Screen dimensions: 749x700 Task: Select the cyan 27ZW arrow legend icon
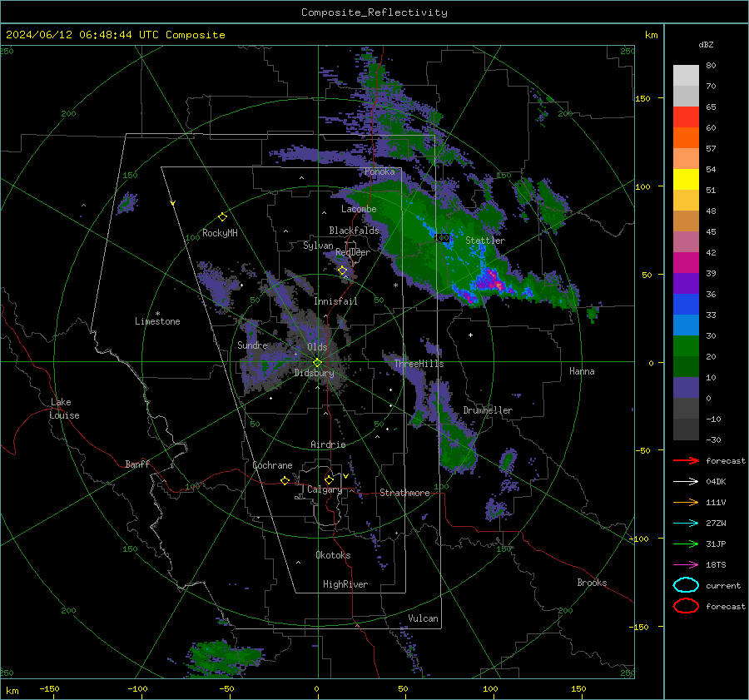pos(686,524)
